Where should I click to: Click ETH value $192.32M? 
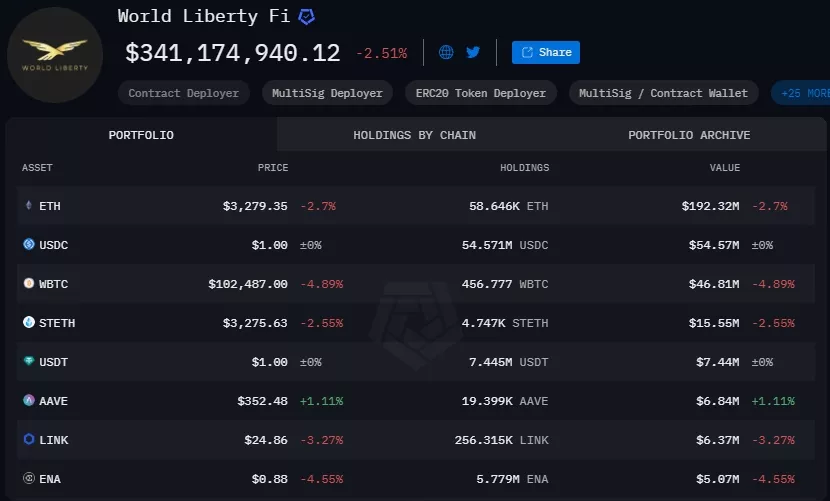(710, 206)
